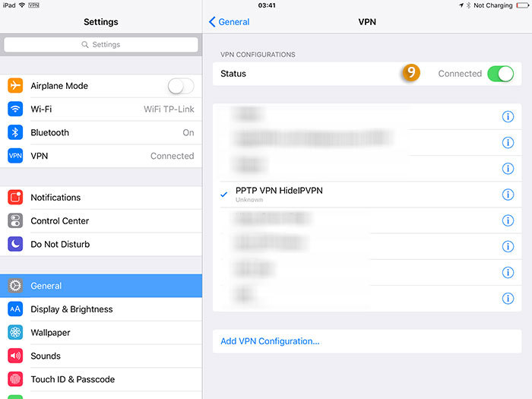Open the Wi-Fi settings icon
The width and height of the screenshot is (532, 399).
click(x=15, y=109)
